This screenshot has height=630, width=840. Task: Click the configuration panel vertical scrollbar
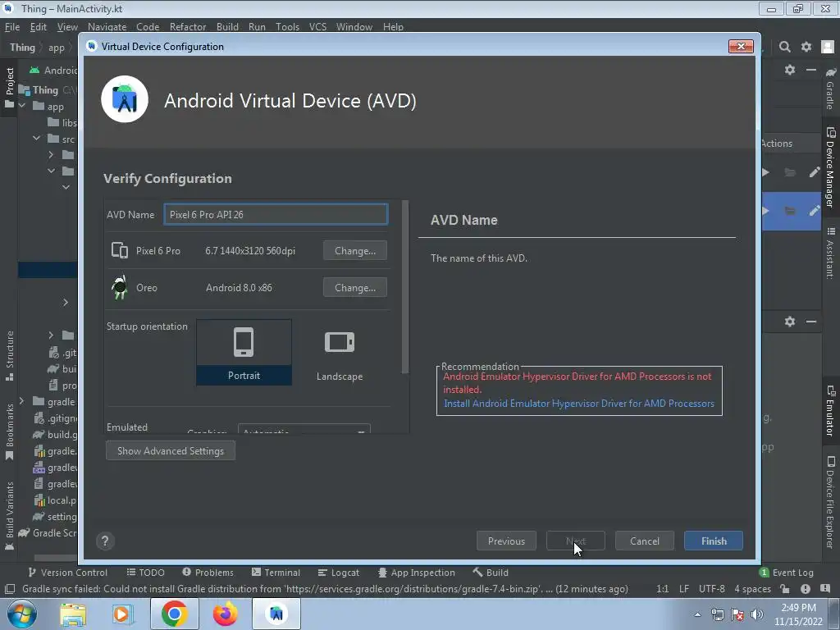pos(405,286)
